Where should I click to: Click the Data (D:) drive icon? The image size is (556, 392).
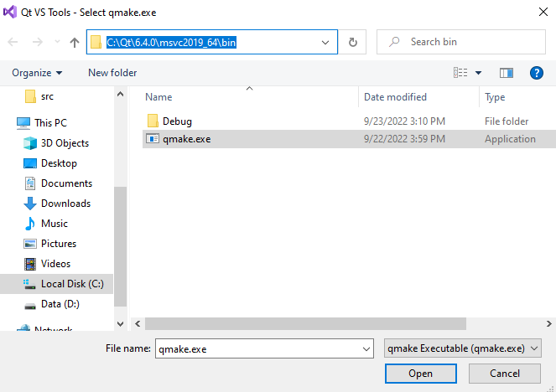click(x=30, y=306)
